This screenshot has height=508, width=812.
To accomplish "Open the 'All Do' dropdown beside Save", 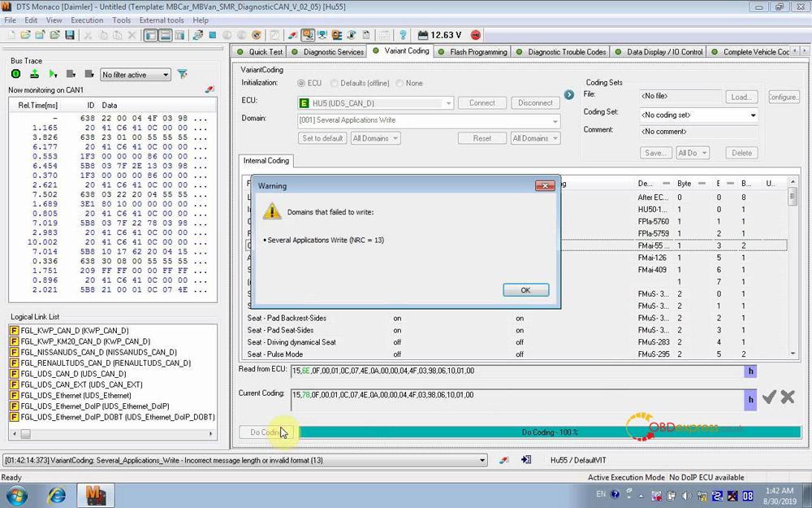I will [x=693, y=153].
